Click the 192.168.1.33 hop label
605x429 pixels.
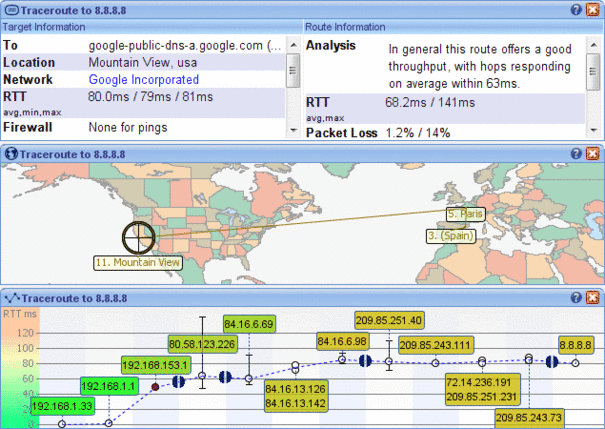(63, 406)
